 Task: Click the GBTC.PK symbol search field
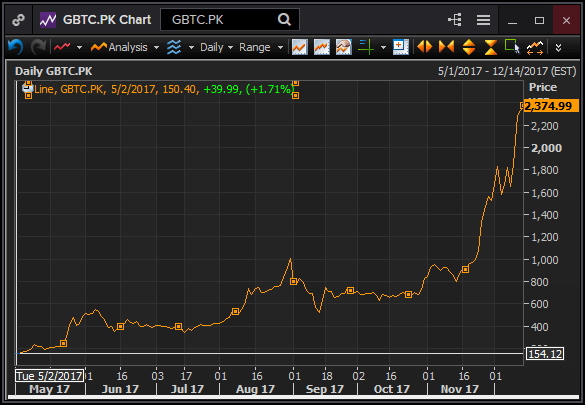coord(230,19)
